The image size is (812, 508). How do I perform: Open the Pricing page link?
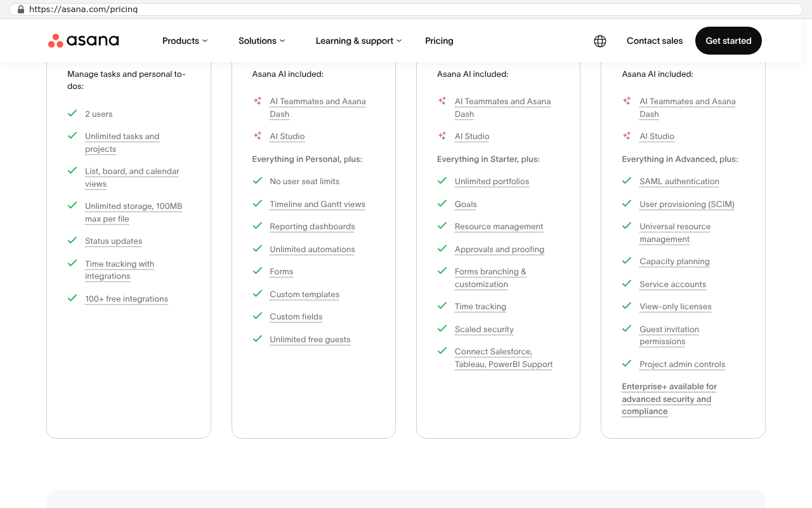(439, 41)
